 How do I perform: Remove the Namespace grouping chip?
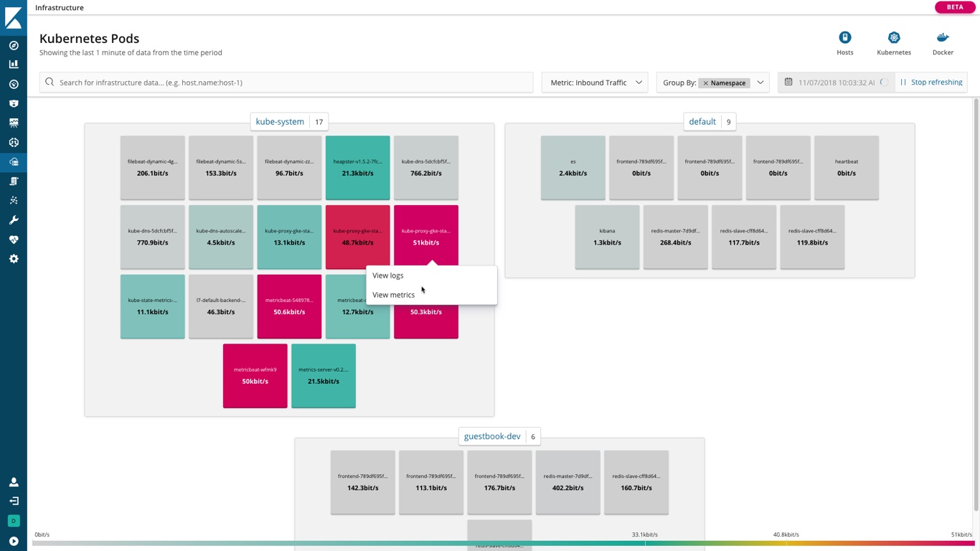point(705,83)
